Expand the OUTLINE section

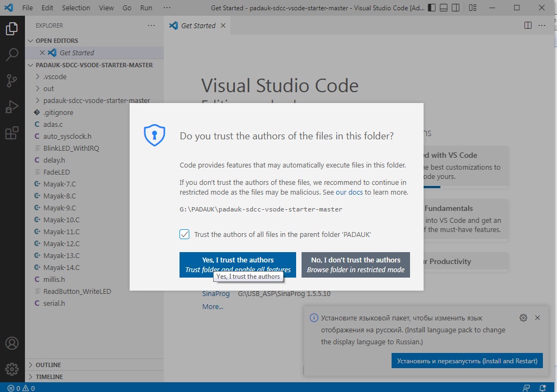[x=48, y=365]
